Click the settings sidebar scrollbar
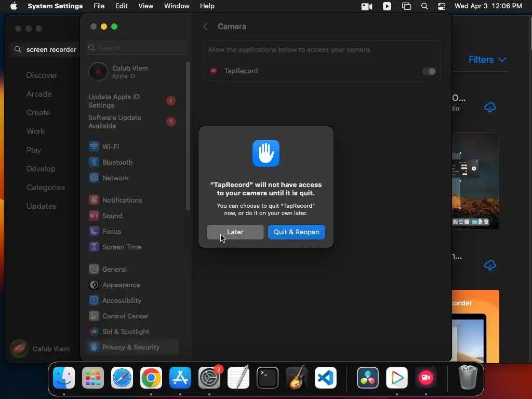The image size is (532, 399). coord(188,136)
